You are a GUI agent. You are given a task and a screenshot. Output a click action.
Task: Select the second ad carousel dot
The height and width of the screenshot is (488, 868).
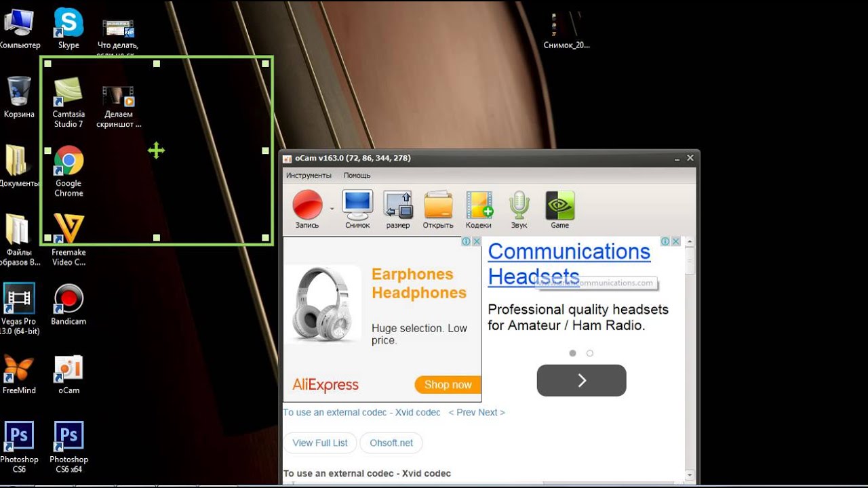point(590,353)
